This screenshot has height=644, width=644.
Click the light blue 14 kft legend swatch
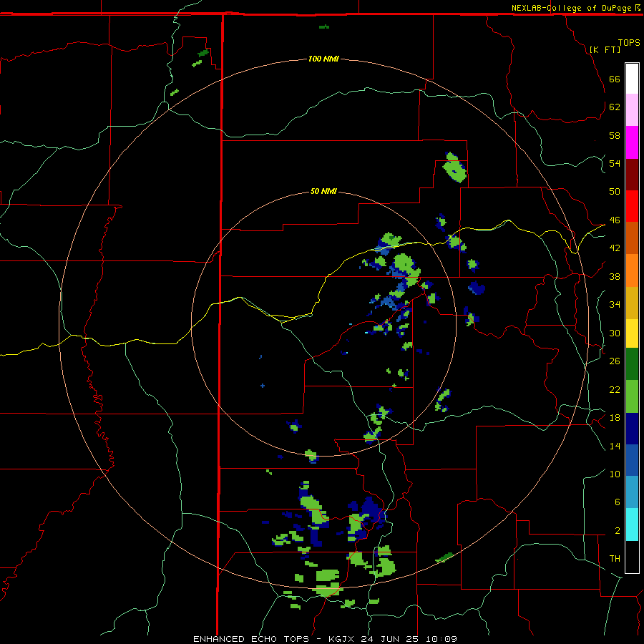(x=632, y=492)
